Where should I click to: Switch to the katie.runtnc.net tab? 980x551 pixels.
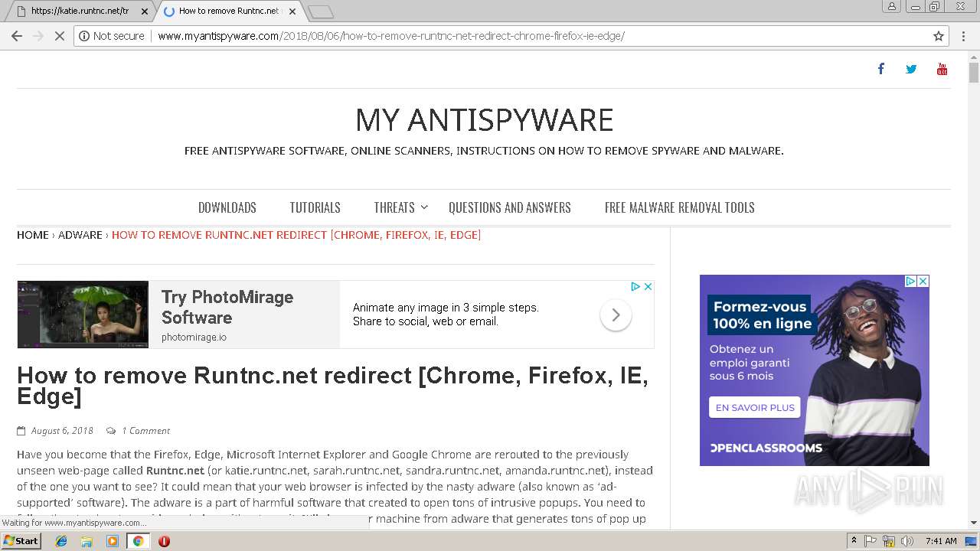[80, 11]
